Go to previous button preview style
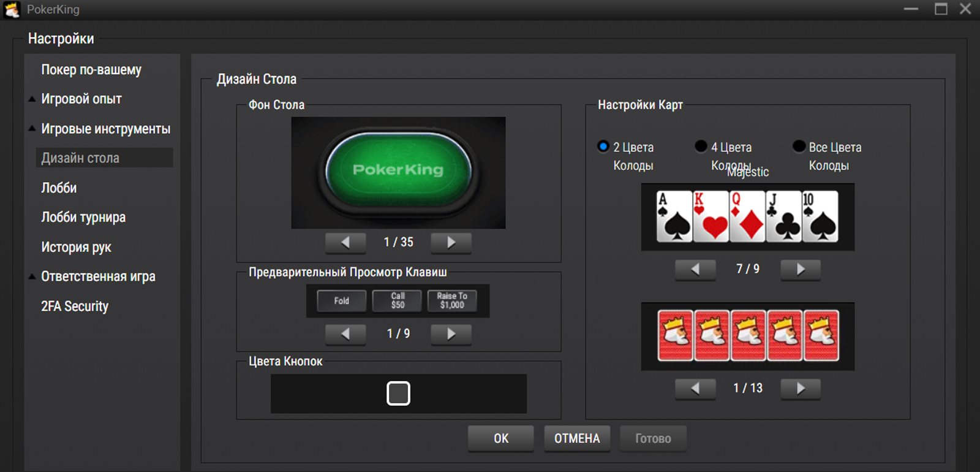 point(345,334)
